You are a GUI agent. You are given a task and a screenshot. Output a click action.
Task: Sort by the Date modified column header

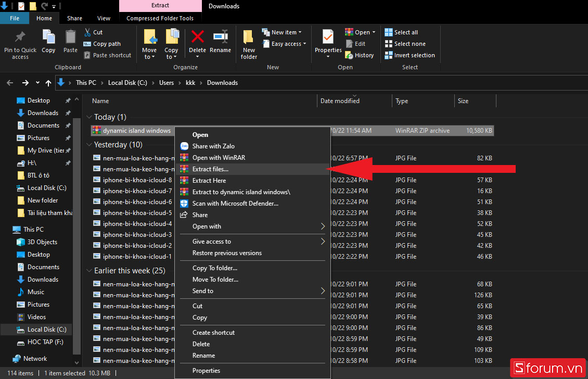pyautogui.click(x=340, y=101)
